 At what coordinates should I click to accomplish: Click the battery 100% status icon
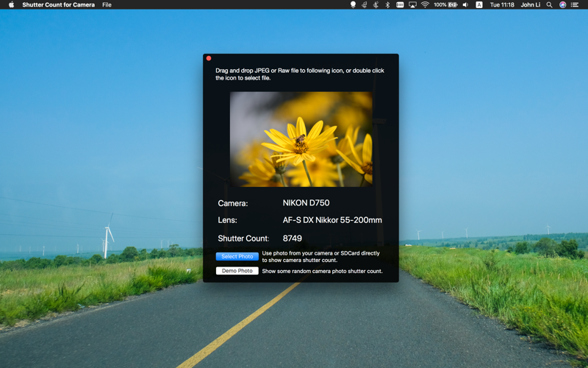pos(445,5)
